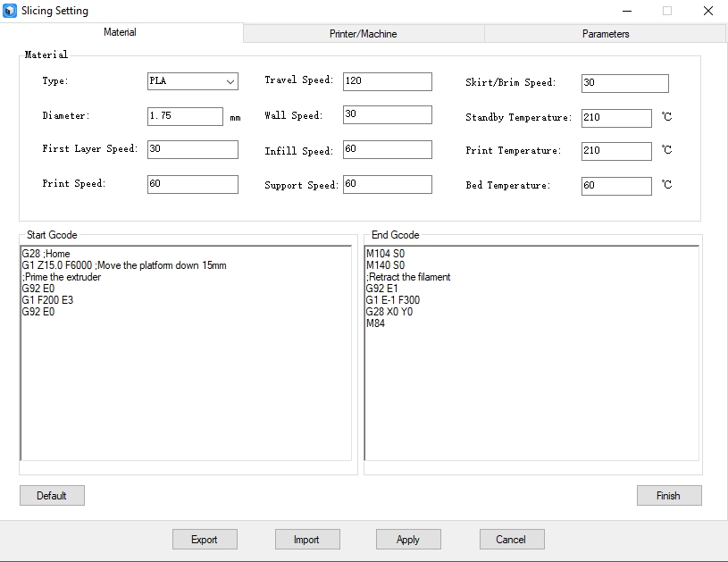Click 'G1 E-1 F300' line in End Gcode
The image size is (728, 562).
tap(393, 300)
